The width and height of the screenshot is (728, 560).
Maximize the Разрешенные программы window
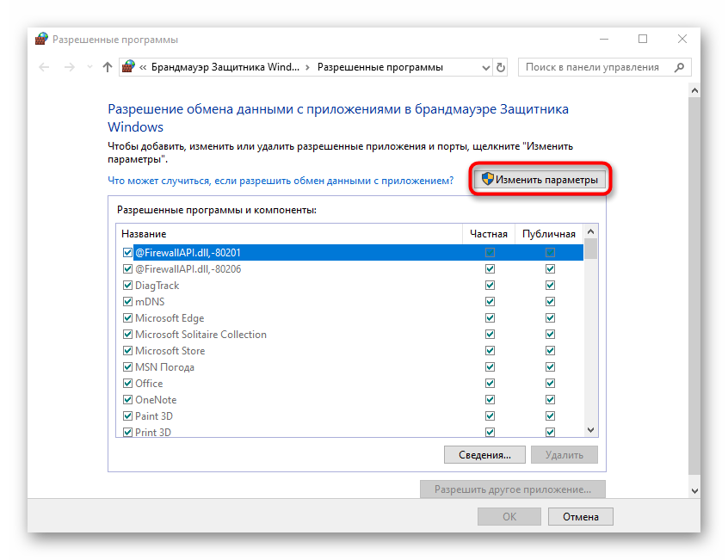(x=643, y=39)
